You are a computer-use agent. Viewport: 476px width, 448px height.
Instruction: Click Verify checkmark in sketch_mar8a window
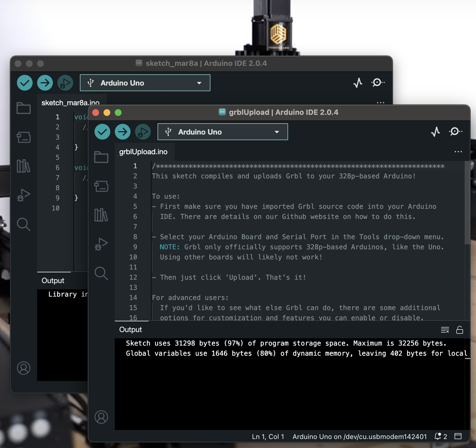(x=25, y=83)
